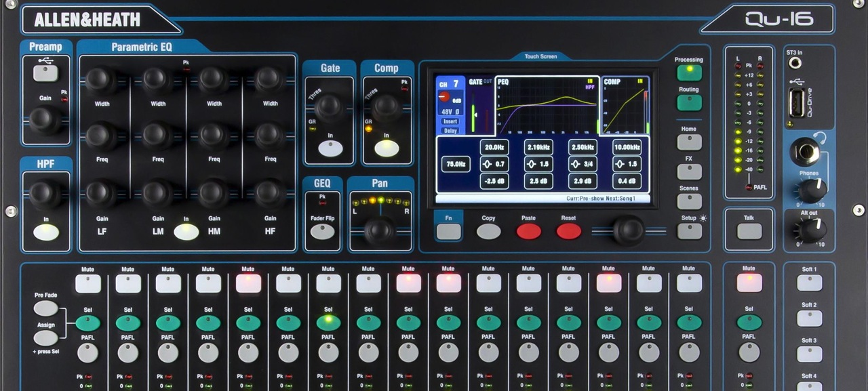This screenshot has height=391, width=868.
Task: Click the HM Gain knob
Action: tap(214, 194)
